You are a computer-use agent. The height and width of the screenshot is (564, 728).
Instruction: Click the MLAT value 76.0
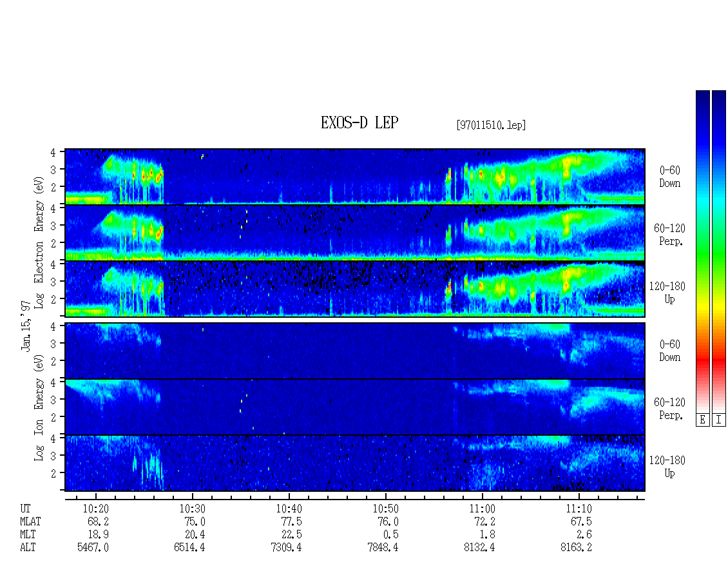388,521
